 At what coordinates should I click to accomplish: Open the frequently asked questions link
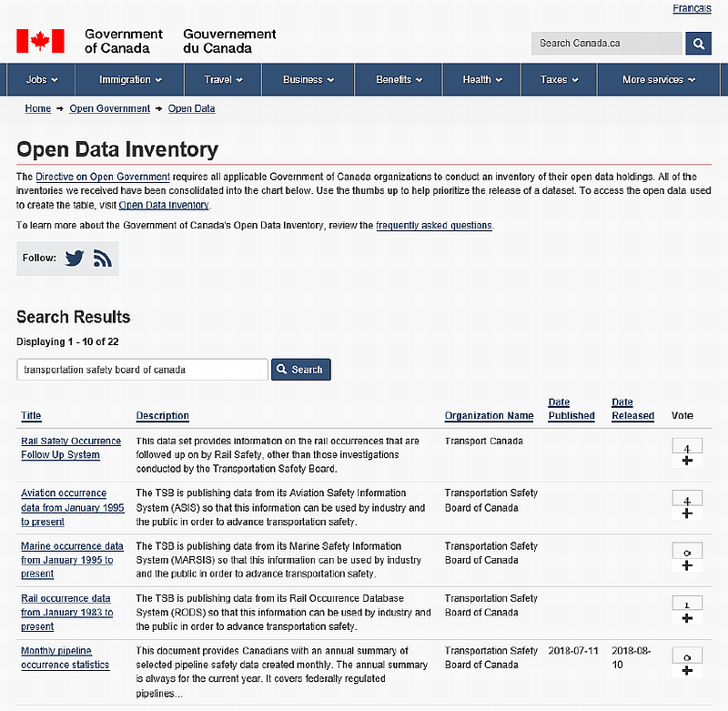pyautogui.click(x=433, y=225)
